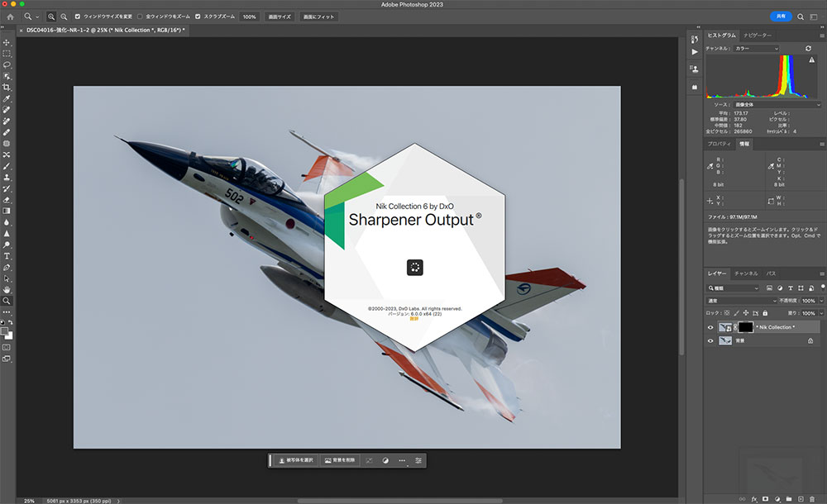Click the blue 共有 share button

coord(781,17)
